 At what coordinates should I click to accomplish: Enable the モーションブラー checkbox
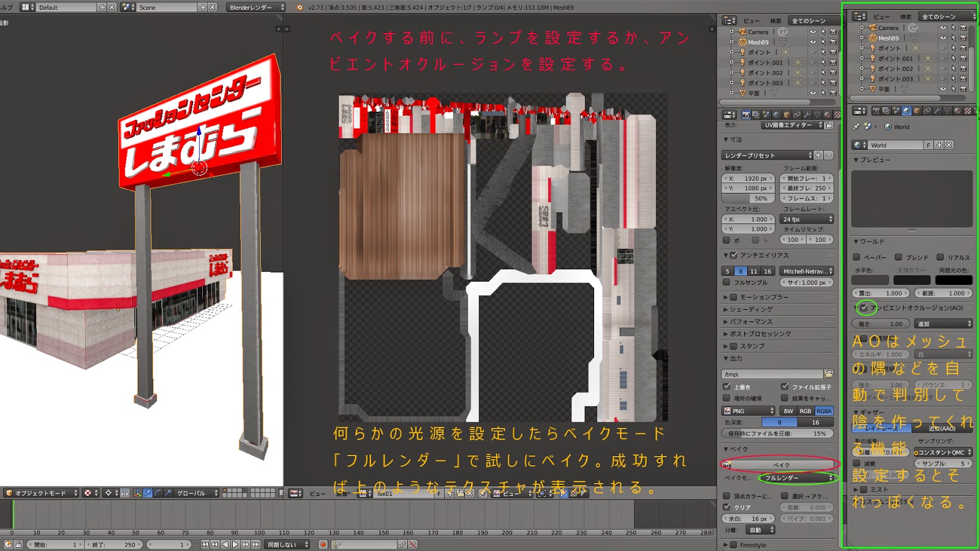coord(734,297)
